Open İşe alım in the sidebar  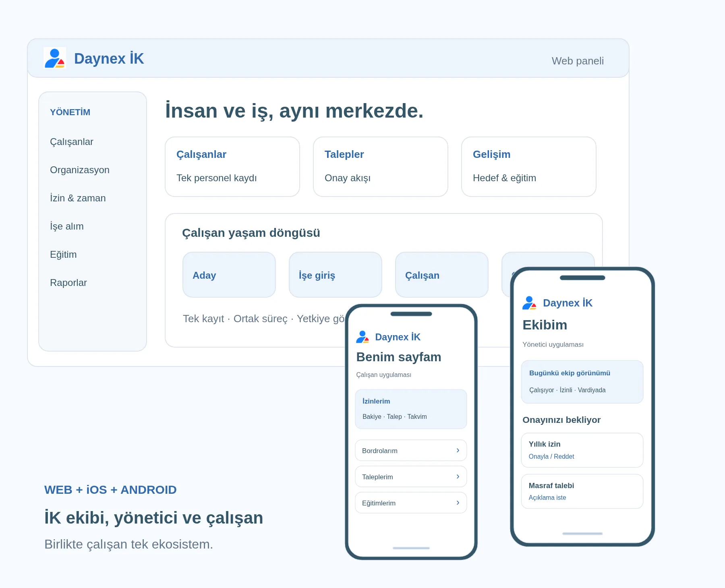tap(67, 226)
